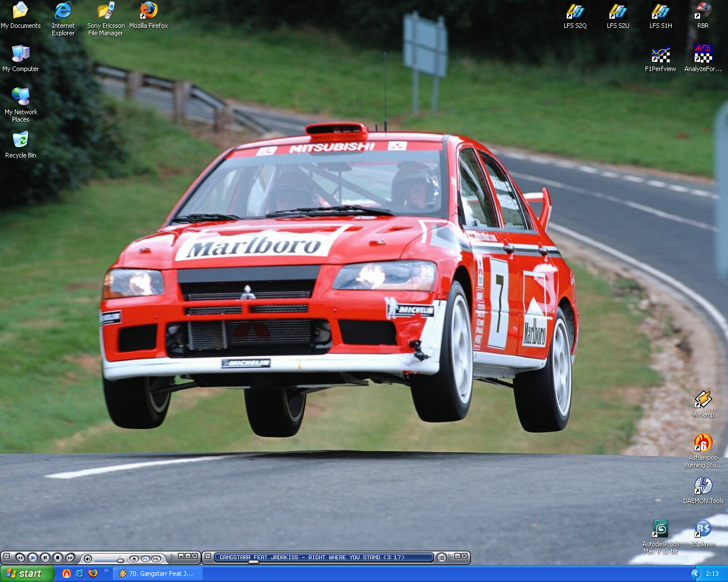Open the My Documents desktop folder
The image size is (728, 582).
click(20, 15)
